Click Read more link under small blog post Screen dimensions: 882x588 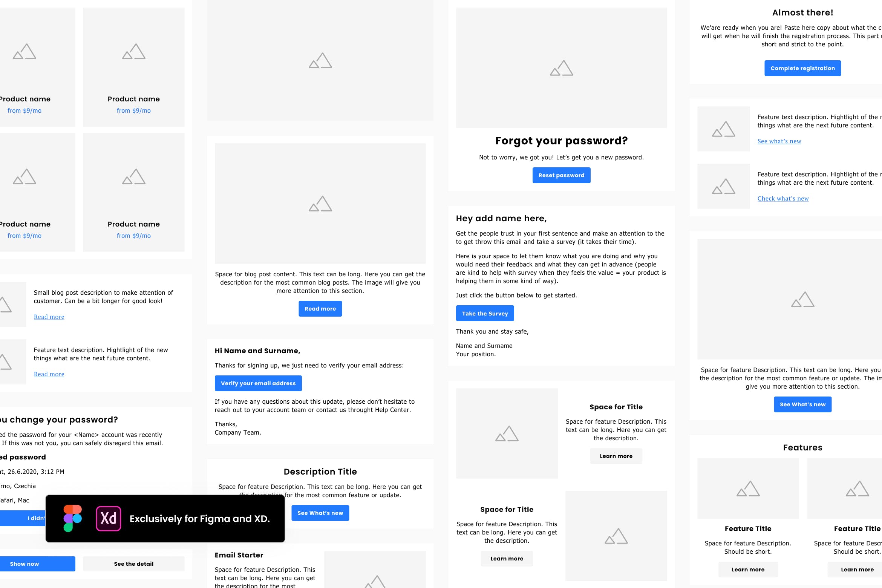click(x=49, y=317)
